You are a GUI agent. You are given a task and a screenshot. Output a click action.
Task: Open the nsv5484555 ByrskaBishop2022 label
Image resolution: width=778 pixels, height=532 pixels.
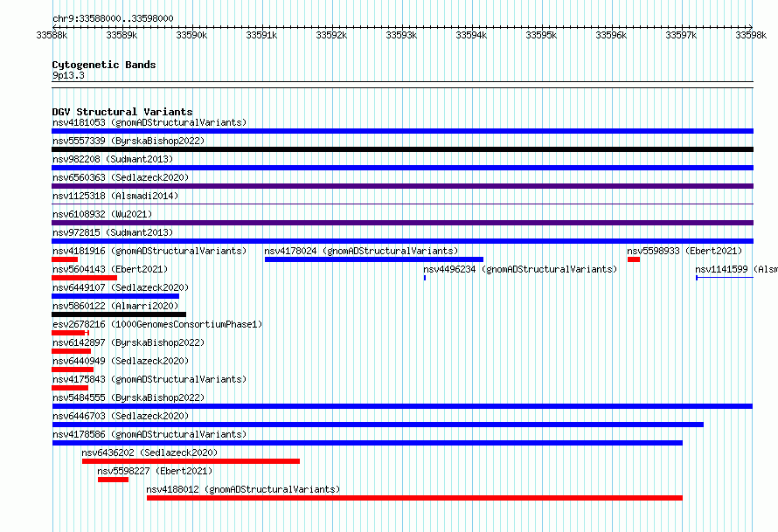129,397
